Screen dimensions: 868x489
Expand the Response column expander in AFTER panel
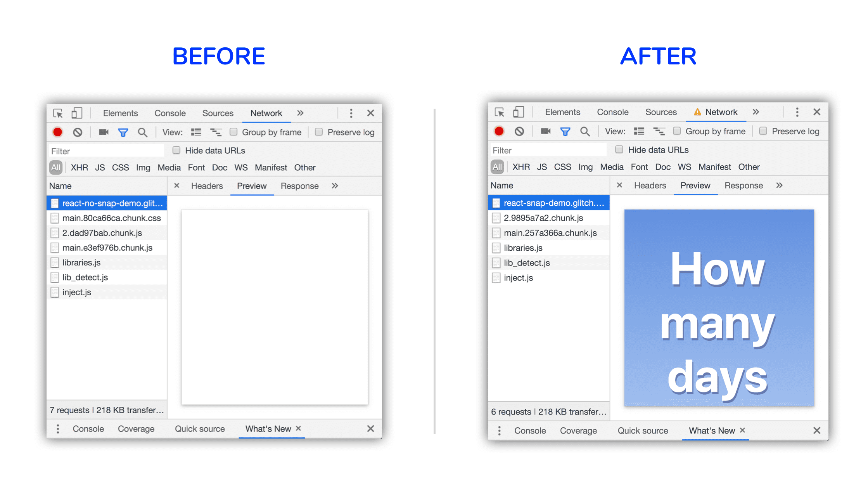pos(779,186)
